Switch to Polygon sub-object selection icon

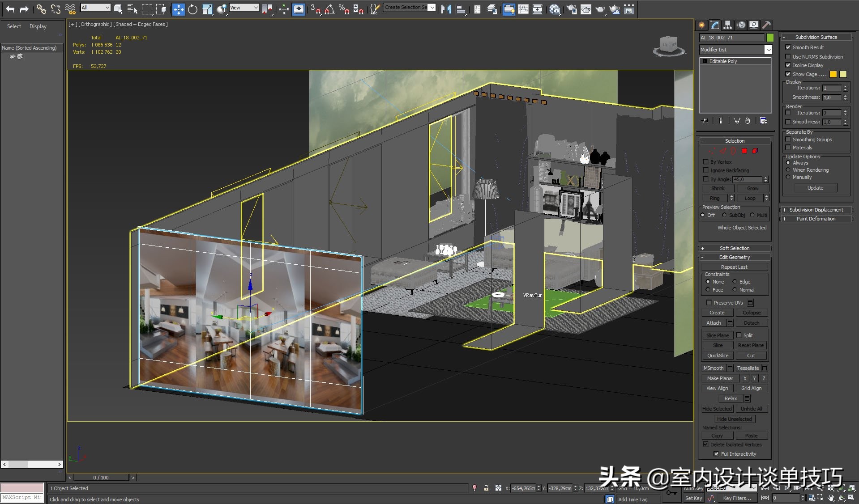[744, 151]
